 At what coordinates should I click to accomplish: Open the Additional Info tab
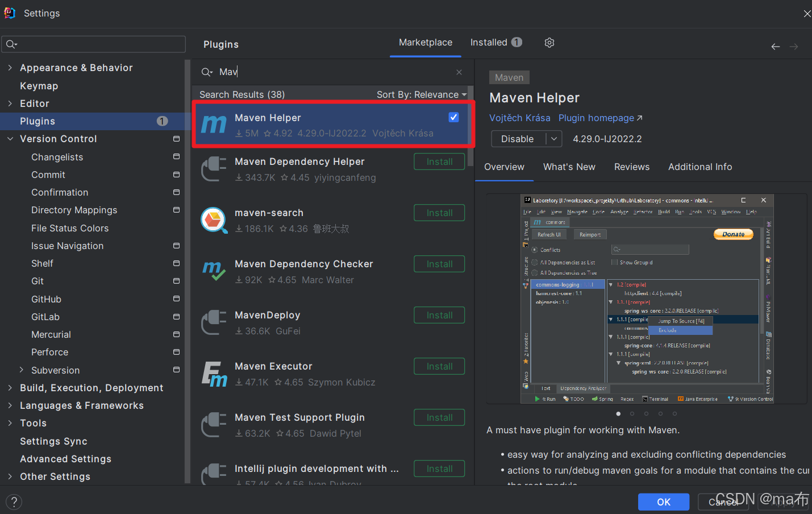pos(700,167)
